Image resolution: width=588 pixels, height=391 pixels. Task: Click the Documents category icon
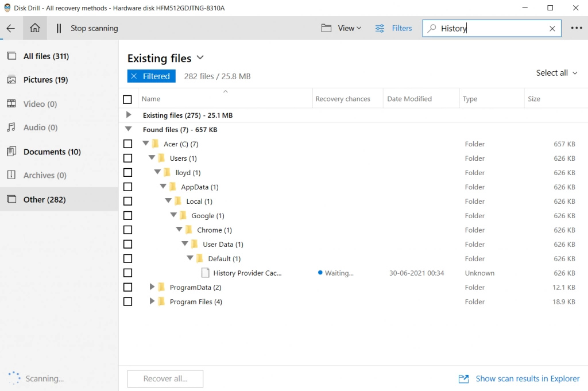click(11, 152)
